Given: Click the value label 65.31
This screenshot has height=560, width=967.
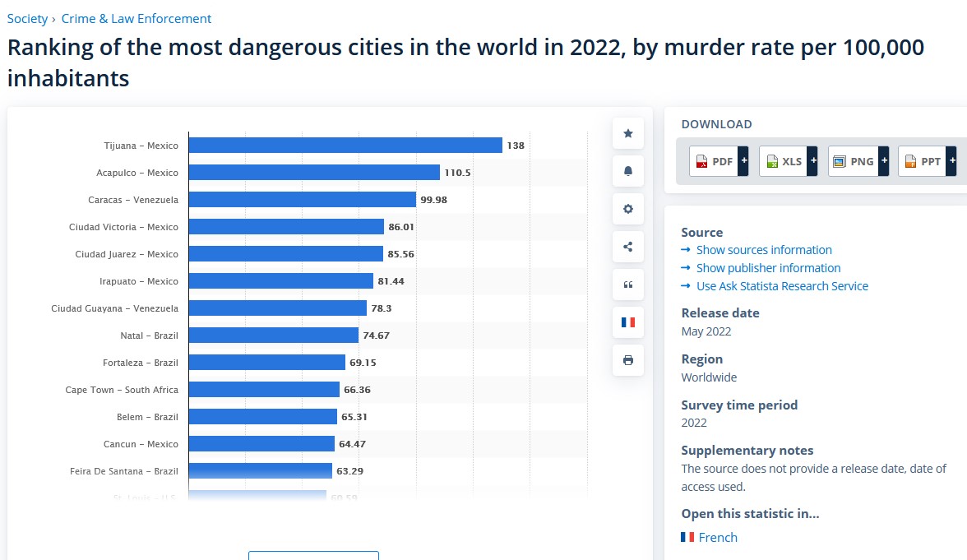Looking at the screenshot, I should 354,417.
